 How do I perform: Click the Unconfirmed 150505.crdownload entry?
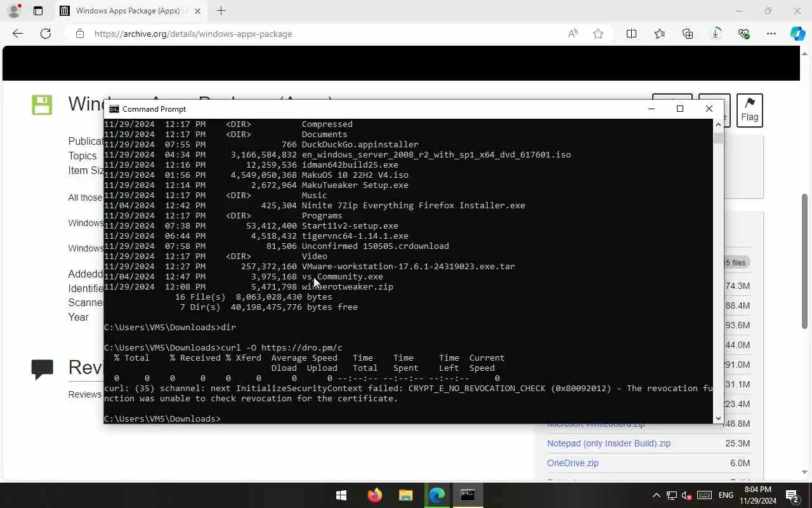[375, 246]
